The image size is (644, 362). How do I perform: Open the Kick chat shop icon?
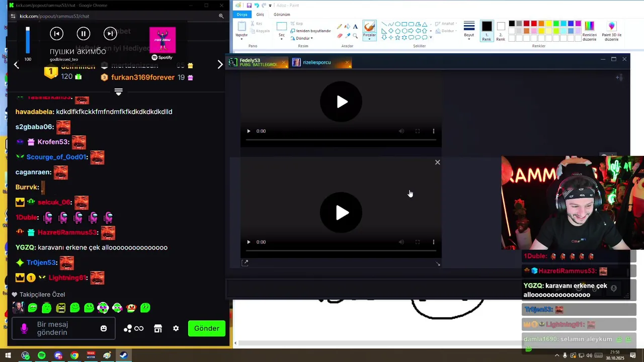[x=157, y=328]
